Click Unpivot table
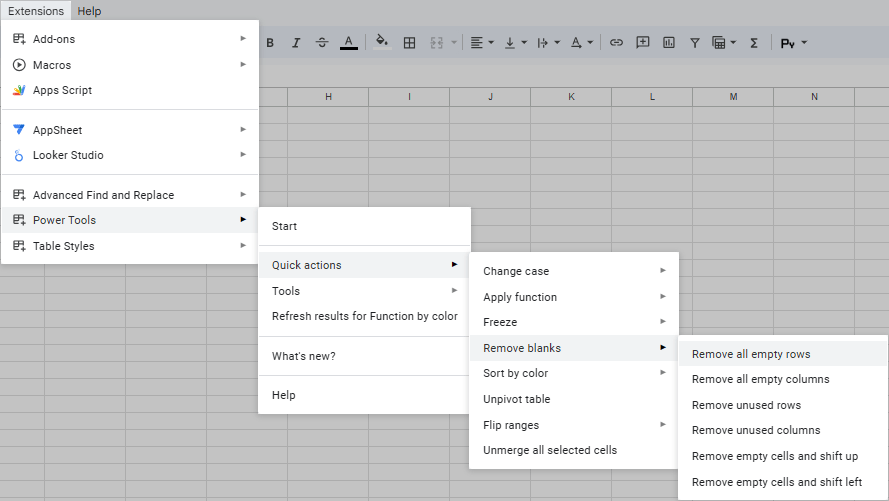The height and width of the screenshot is (501, 889). (x=574, y=399)
